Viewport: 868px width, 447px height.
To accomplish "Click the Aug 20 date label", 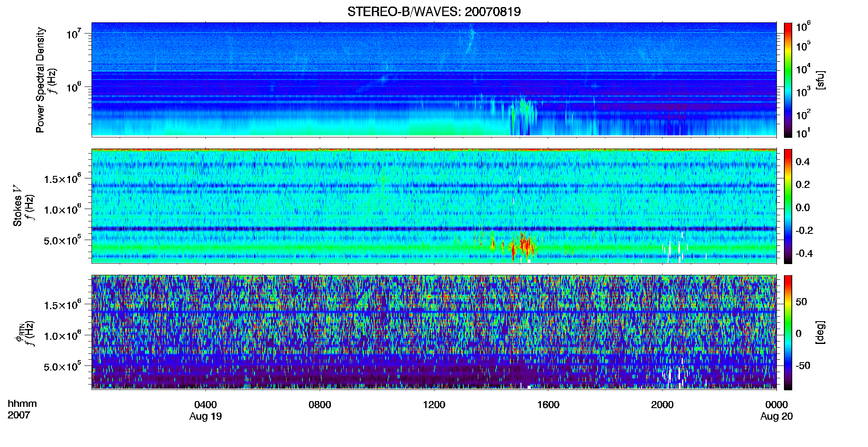I will pos(776,416).
